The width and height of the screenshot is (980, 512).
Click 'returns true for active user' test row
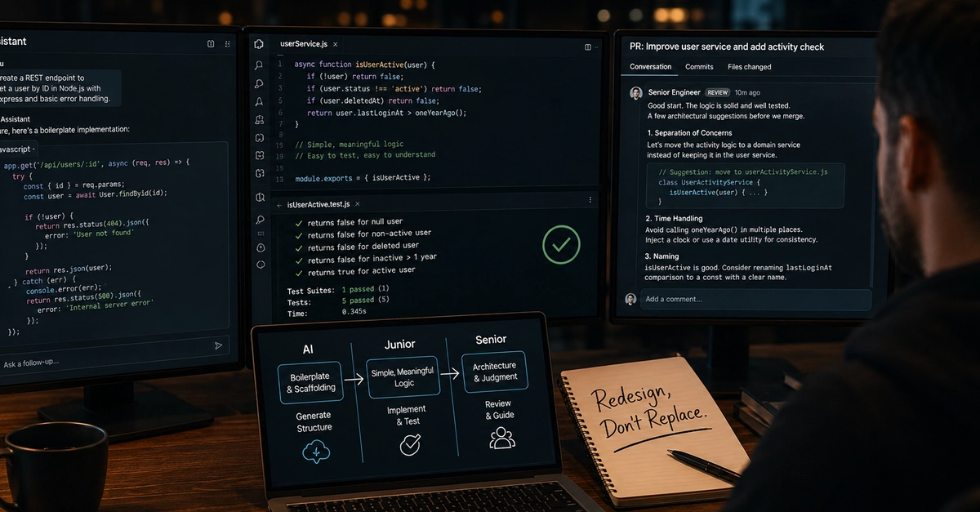click(x=354, y=271)
